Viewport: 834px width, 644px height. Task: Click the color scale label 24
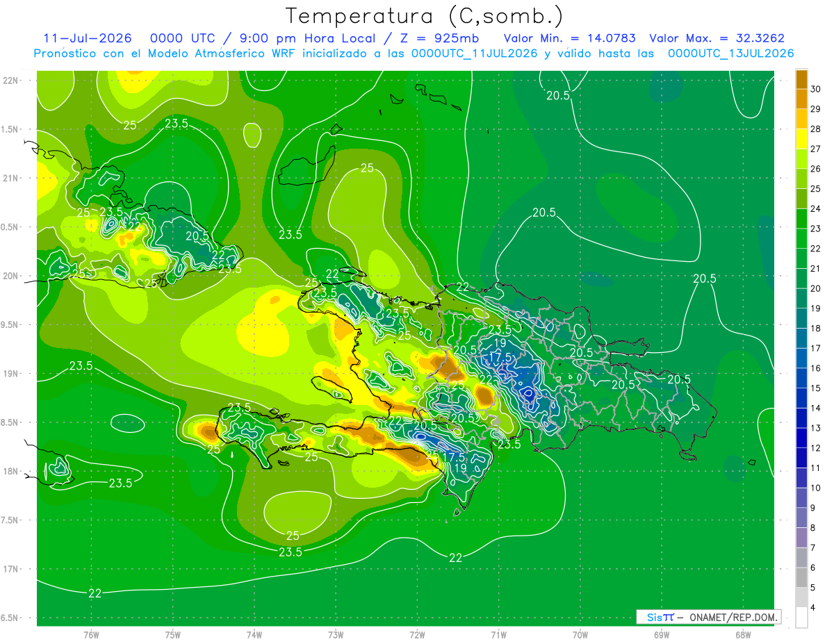point(815,209)
